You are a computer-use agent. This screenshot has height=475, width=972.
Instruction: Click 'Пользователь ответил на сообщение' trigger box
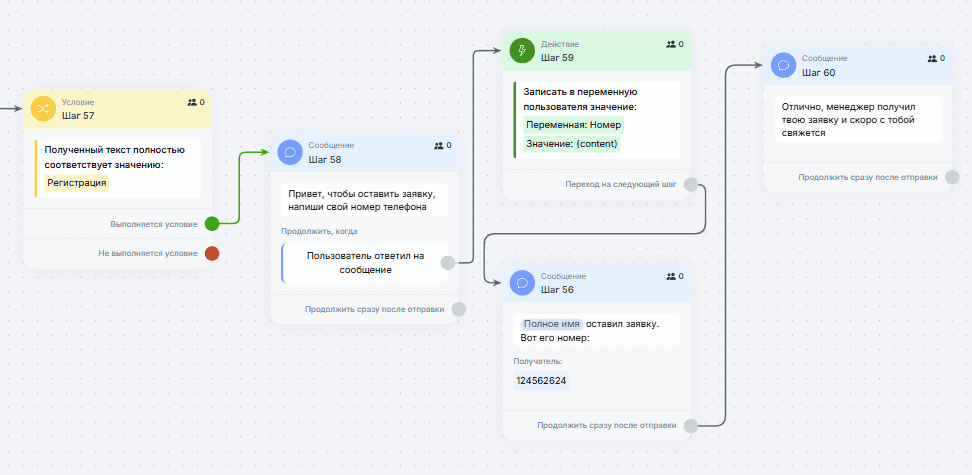click(365, 263)
